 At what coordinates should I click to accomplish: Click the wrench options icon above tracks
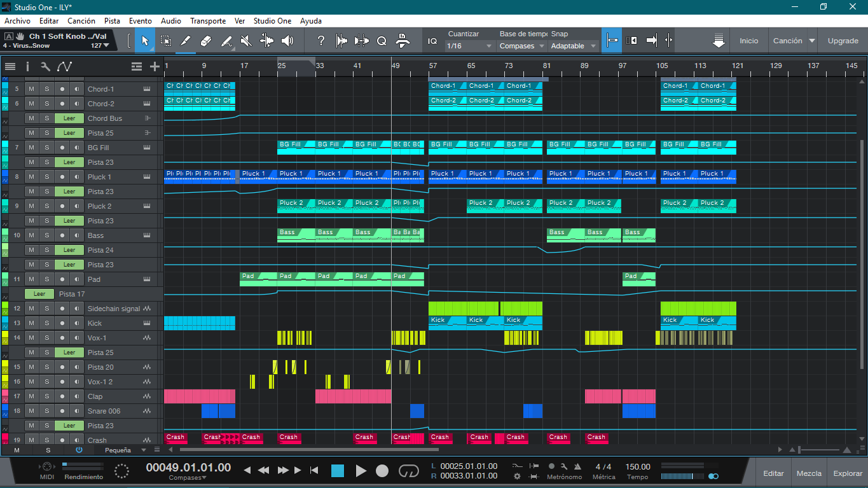(45, 66)
